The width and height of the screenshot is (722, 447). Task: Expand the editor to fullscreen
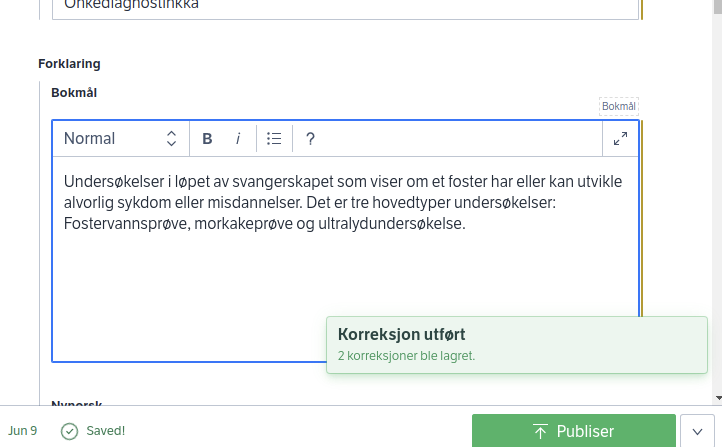pyautogui.click(x=620, y=139)
